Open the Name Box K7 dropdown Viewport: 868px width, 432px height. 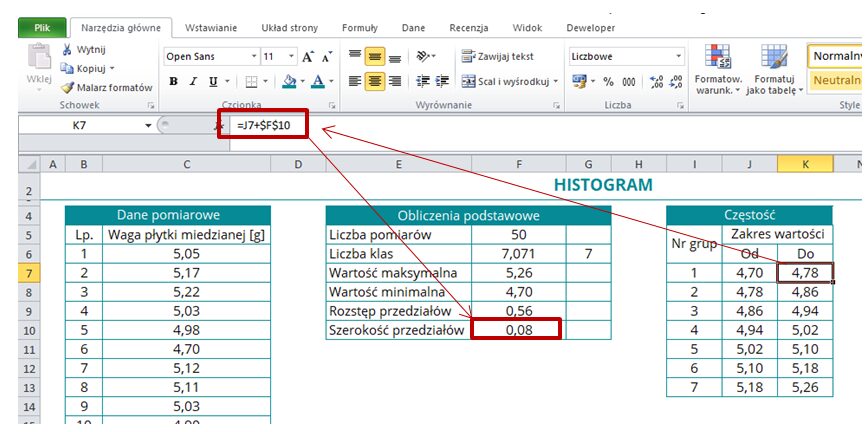(148, 126)
